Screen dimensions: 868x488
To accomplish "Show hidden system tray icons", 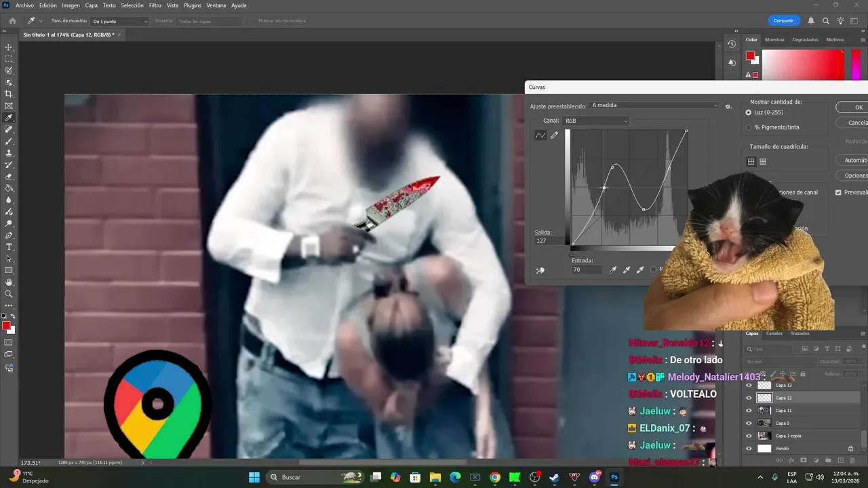I will point(759,477).
